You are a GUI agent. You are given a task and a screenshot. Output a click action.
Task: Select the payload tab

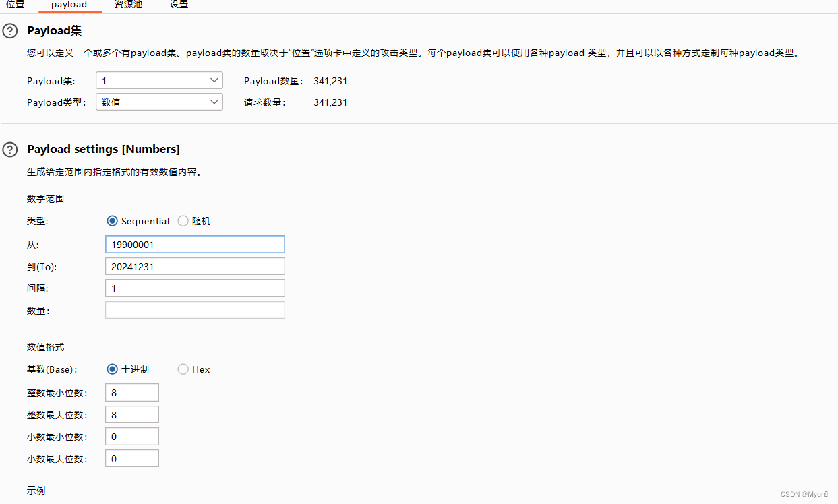(x=69, y=5)
